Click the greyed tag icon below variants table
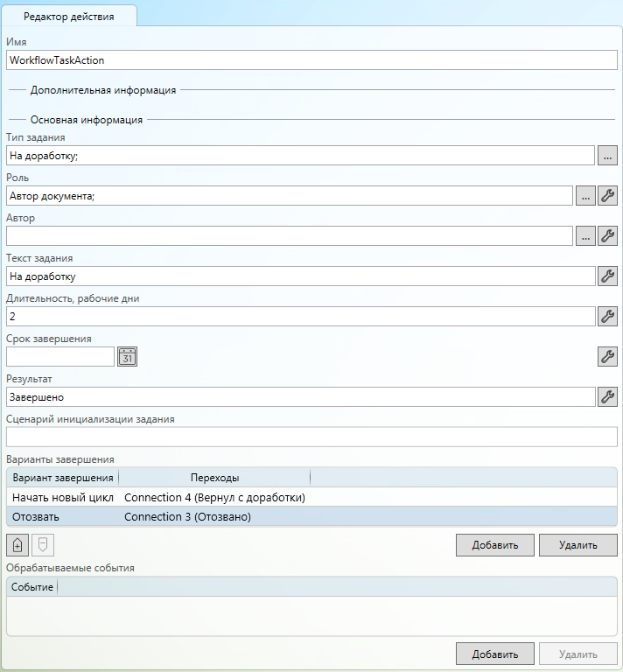Image resolution: width=623 pixels, height=672 pixels. (x=42, y=545)
